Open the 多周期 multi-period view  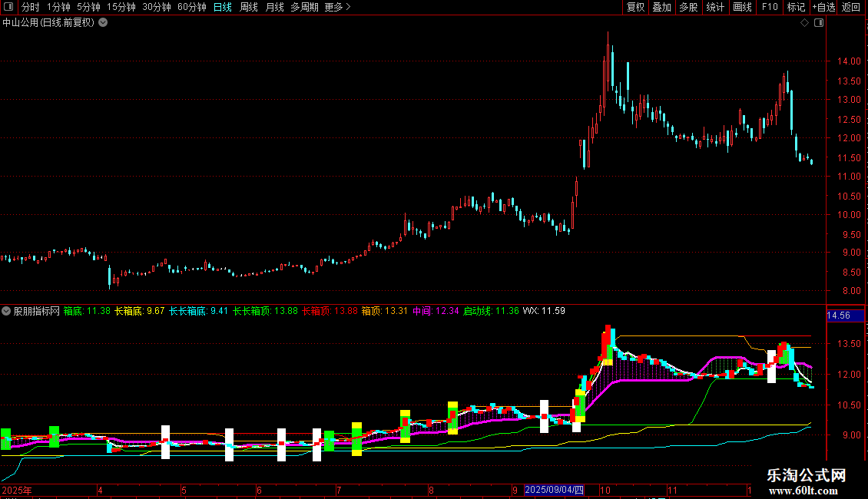(304, 7)
